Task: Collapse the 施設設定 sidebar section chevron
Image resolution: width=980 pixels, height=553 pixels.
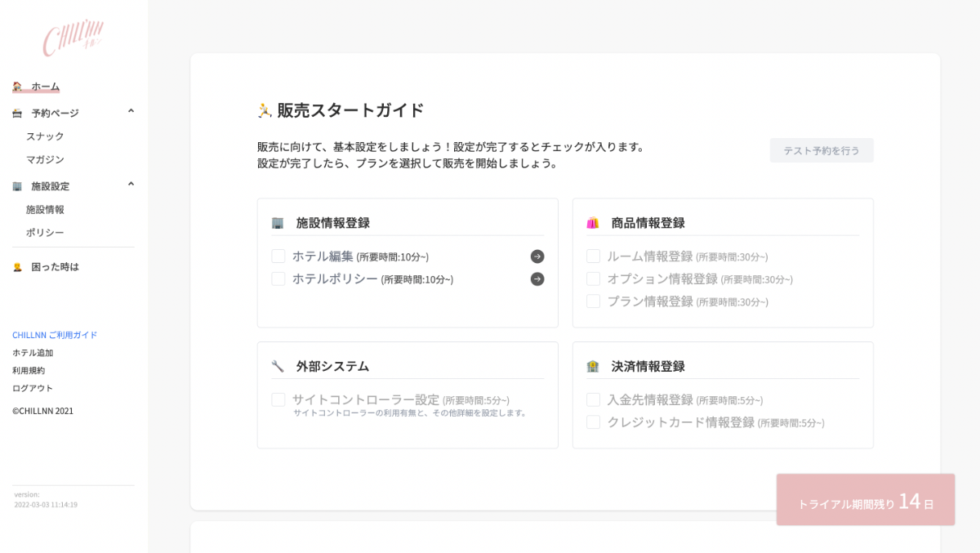Action: click(131, 185)
